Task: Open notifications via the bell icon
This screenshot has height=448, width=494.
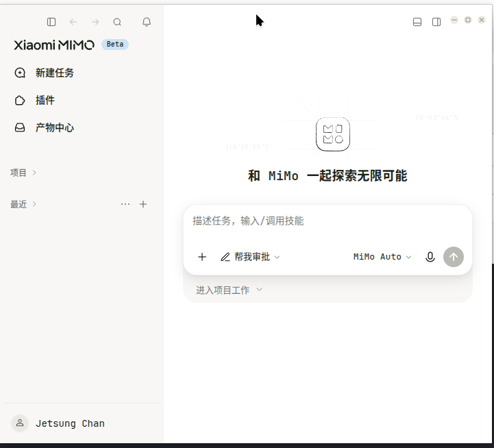Action: click(x=147, y=22)
